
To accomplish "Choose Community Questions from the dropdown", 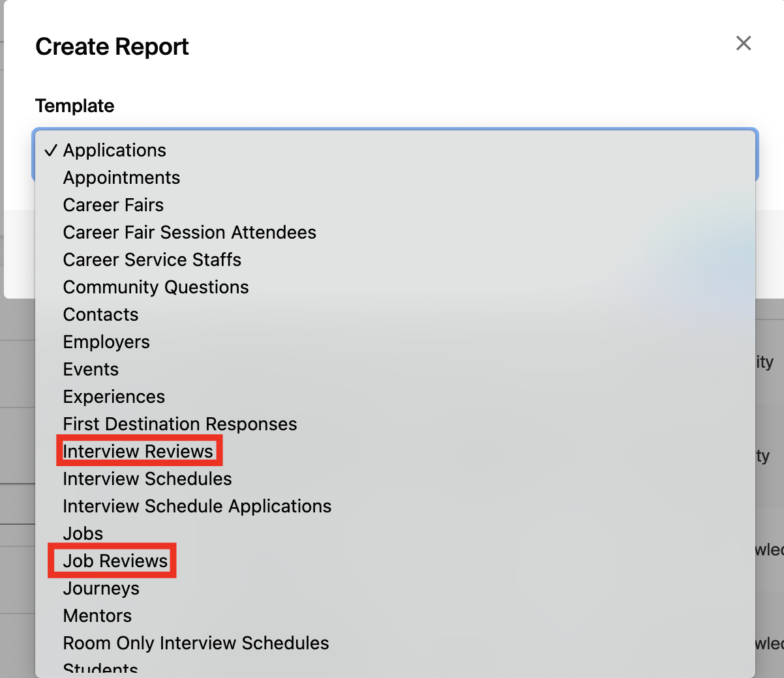I will pyautogui.click(x=395, y=287).
